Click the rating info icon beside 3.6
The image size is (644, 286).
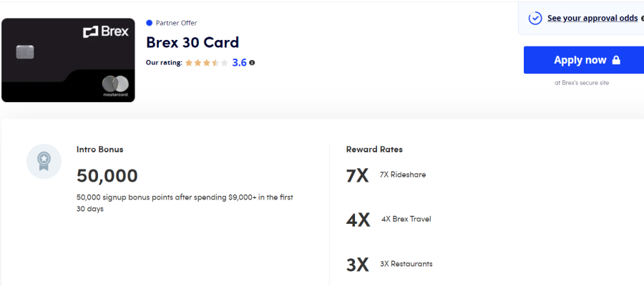pos(252,63)
